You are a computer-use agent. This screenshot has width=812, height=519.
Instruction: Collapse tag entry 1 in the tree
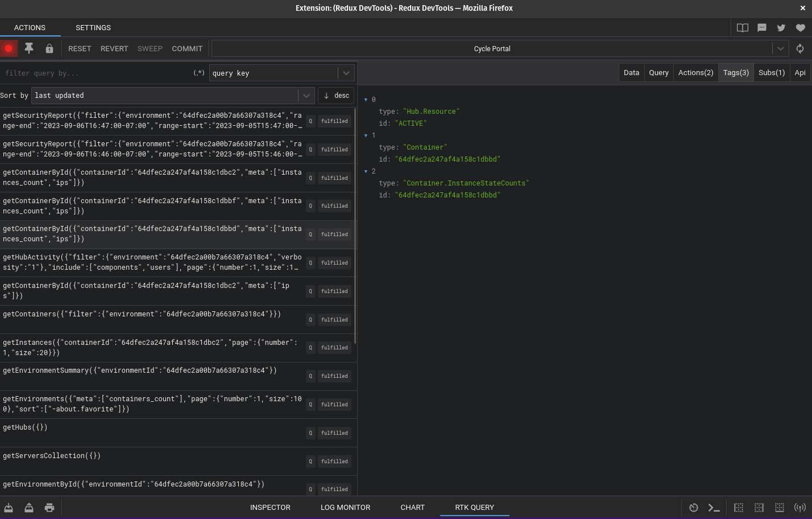tap(366, 135)
